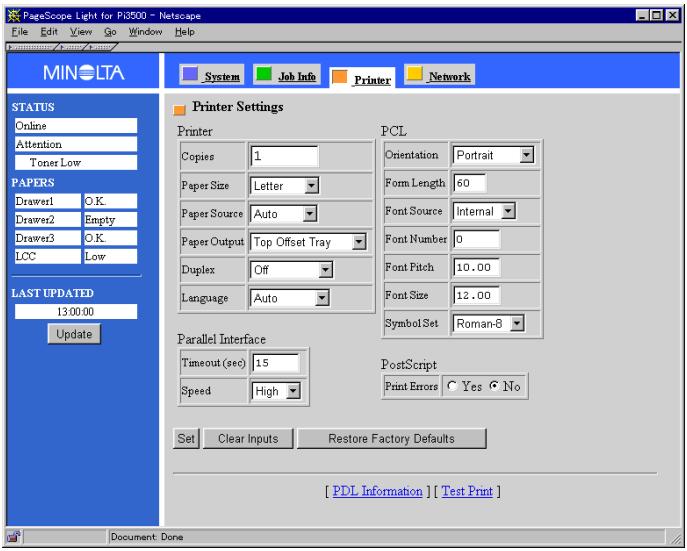Click the yellow Network tab icon
This screenshot has width=687, height=551.
(x=414, y=74)
